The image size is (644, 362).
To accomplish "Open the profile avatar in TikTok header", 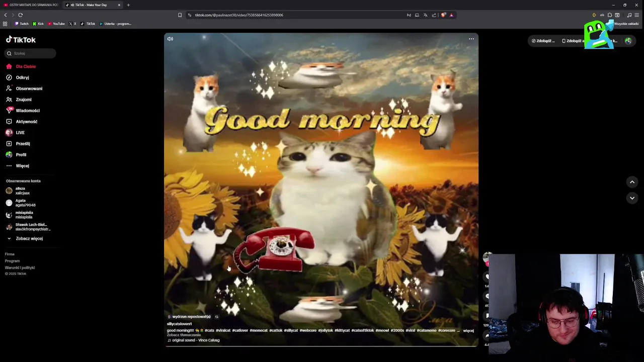I will click(x=628, y=41).
